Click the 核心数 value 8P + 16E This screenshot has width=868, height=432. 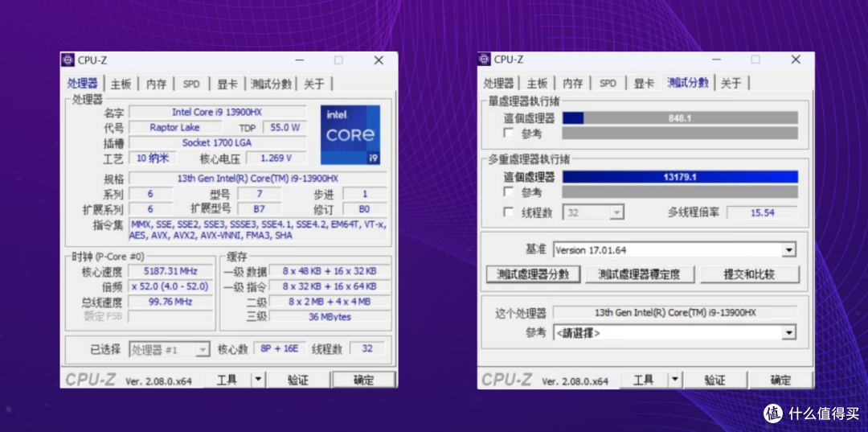coord(280,348)
